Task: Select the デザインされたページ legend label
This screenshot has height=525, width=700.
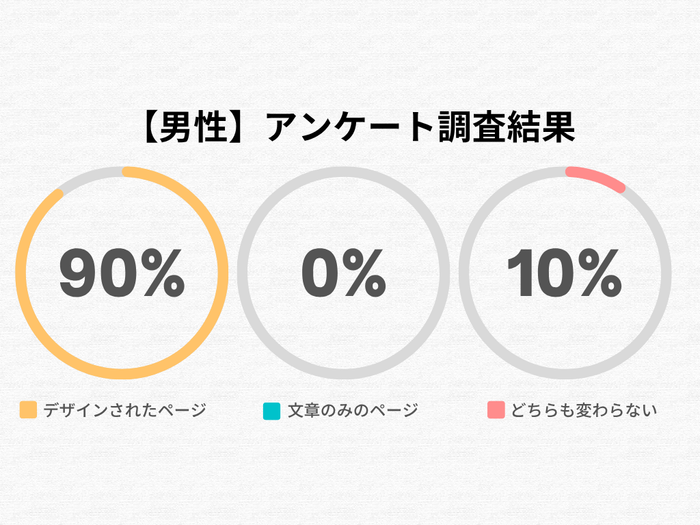Action: [124, 410]
